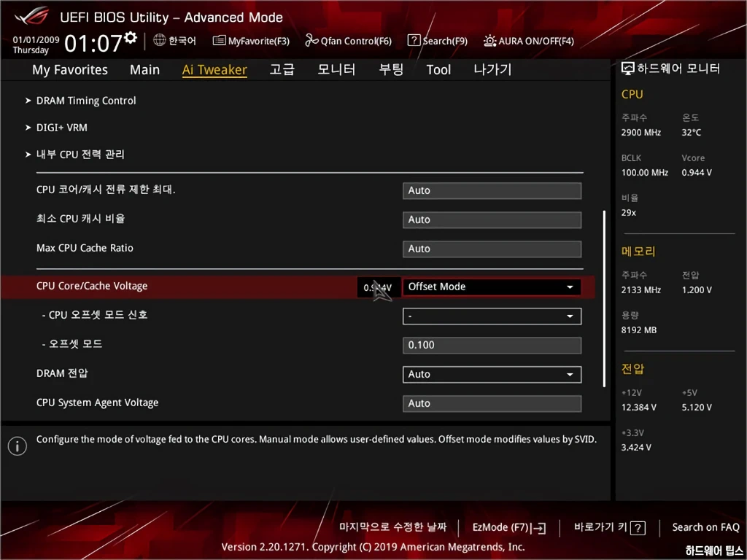Click the CPU 코어/캐시 전류 제한 Auto field

coord(492,190)
